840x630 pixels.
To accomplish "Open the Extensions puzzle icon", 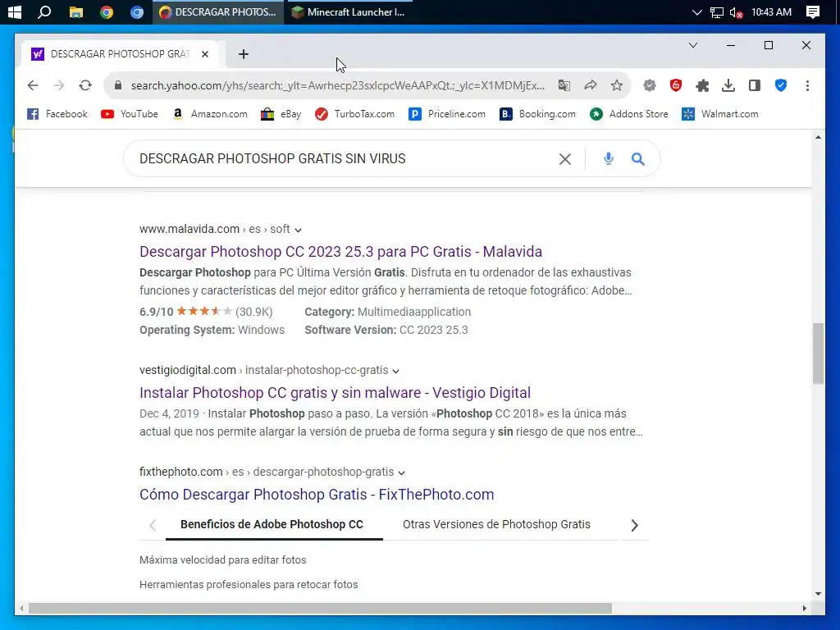I will pos(702,85).
